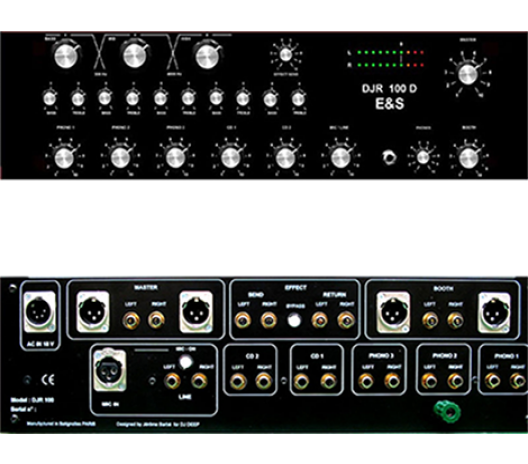Viewport: 528px width, 464px height.
Task: Adjust the Phono 1 level knob
Action: (64, 157)
